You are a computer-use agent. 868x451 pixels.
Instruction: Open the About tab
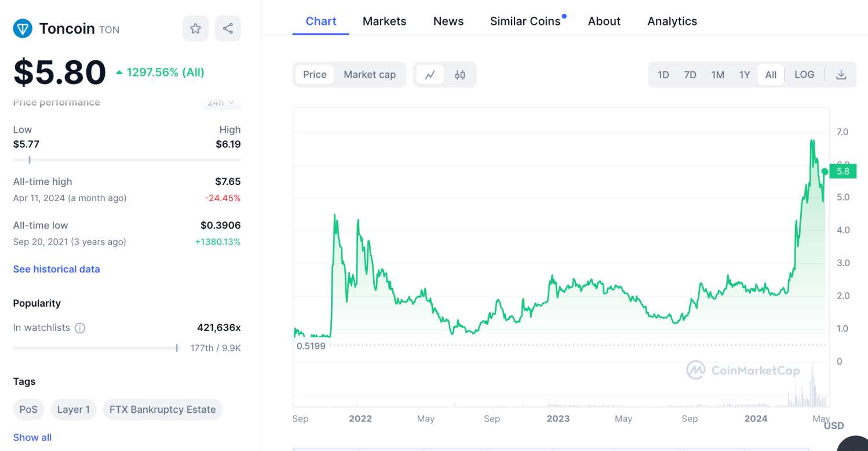[x=604, y=21]
